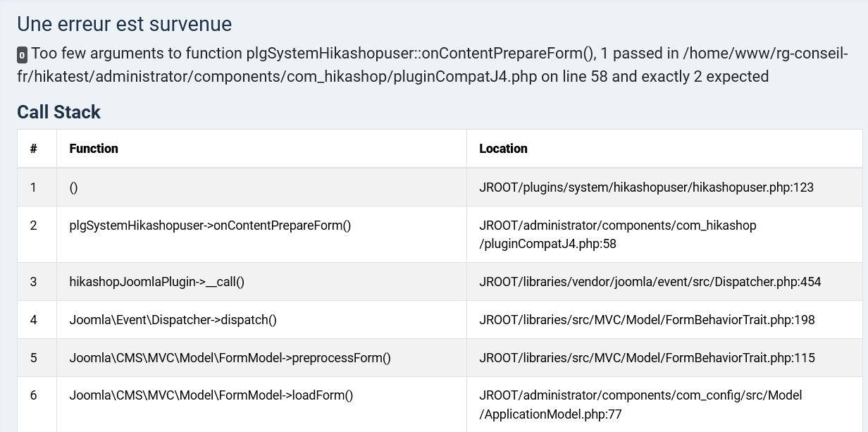Click the # column header
The height and width of the screenshot is (432, 868).
[33, 149]
